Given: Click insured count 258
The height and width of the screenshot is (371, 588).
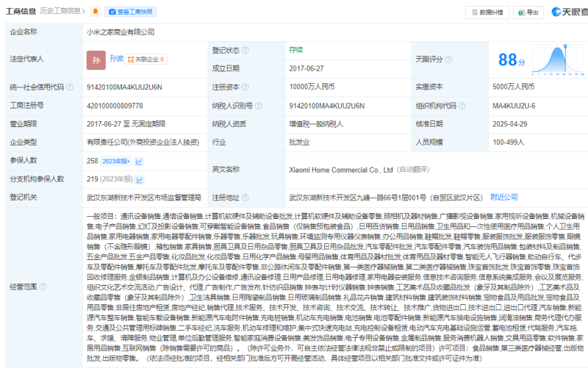Looking at the screenshot, I should [93, 161].
